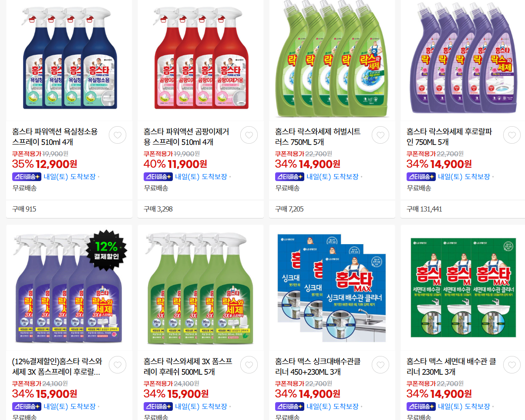Click the 34% 15,900원 price on 후레쉬 500ML
The width and height of the screenshot is (525, 420).
[x=176, y=394]
